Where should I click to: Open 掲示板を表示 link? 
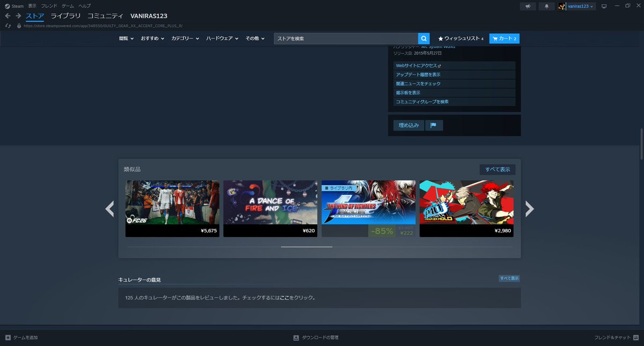[x=455, y=93]
